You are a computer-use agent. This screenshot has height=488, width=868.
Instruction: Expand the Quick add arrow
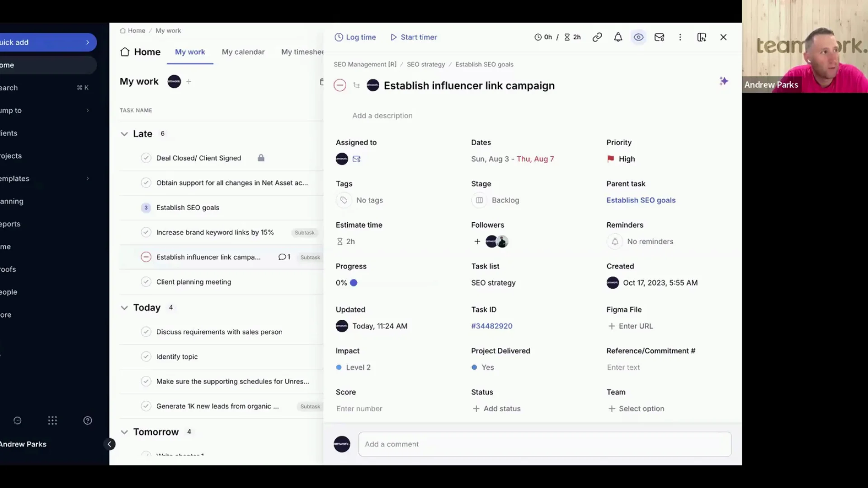point(88,42)
